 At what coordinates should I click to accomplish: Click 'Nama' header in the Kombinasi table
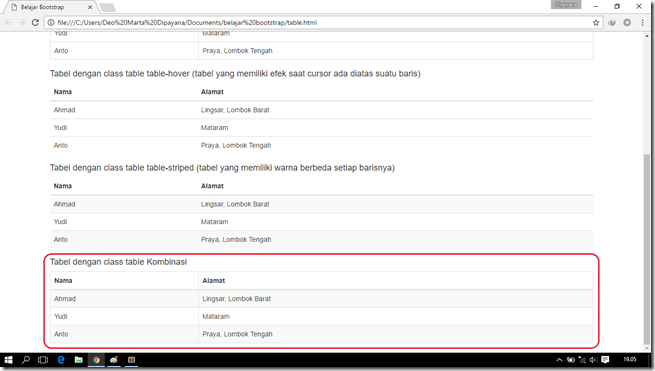coord(63,281)
